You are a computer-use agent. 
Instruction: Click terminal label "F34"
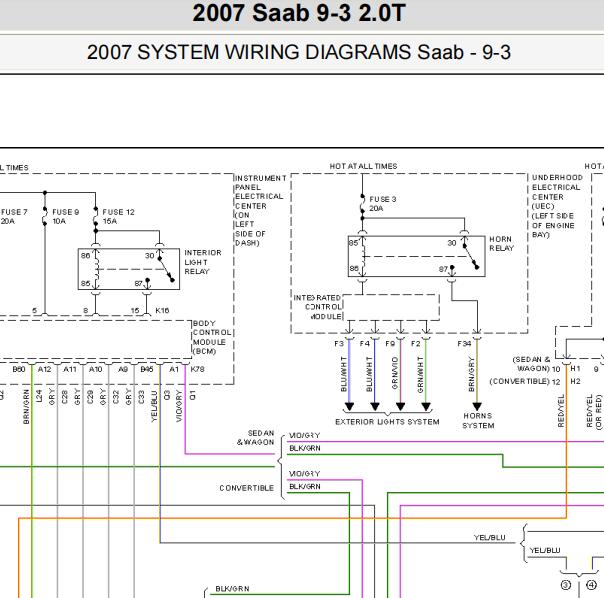point(464,343)
